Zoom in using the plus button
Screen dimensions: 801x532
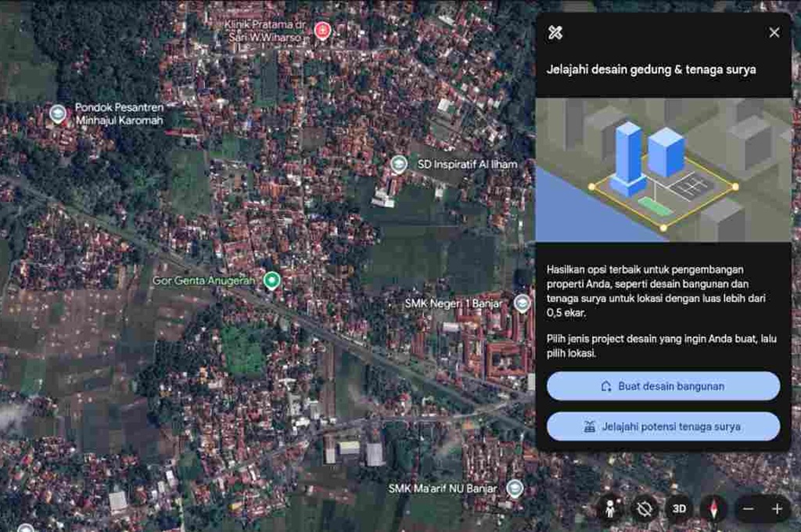click(777, 509)
